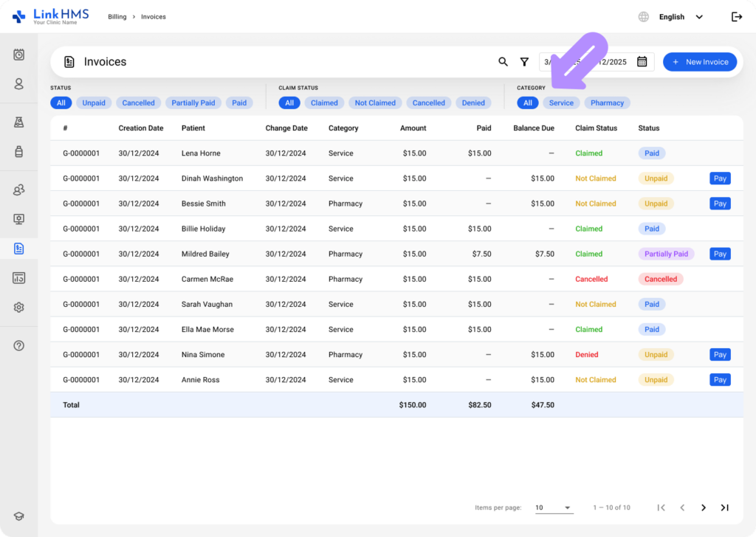This screenshot has width=756, height=537.
Task: Sort by Claim Status column header
Action: (596, 128)
